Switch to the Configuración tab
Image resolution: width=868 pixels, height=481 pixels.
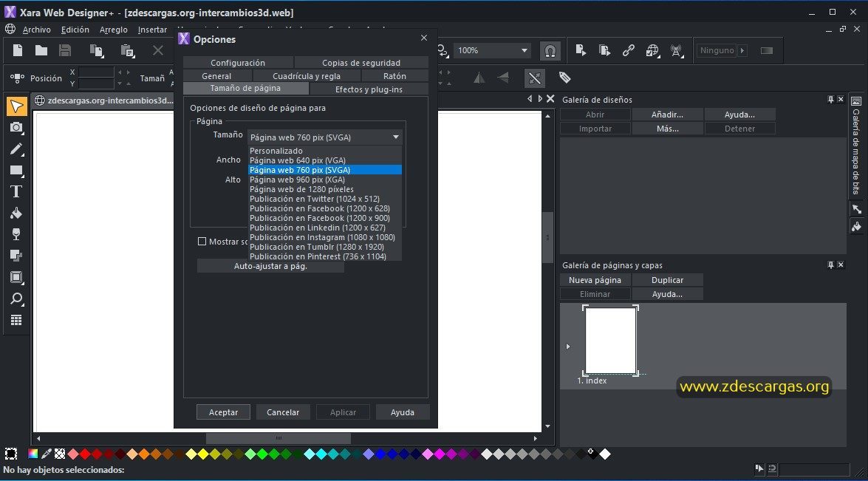[x=237, y=63]
